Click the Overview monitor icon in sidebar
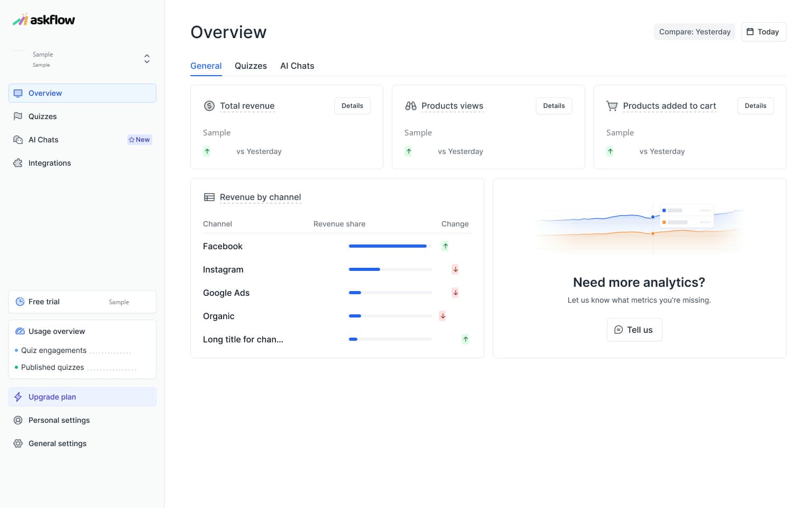 (x=18, y=93)
